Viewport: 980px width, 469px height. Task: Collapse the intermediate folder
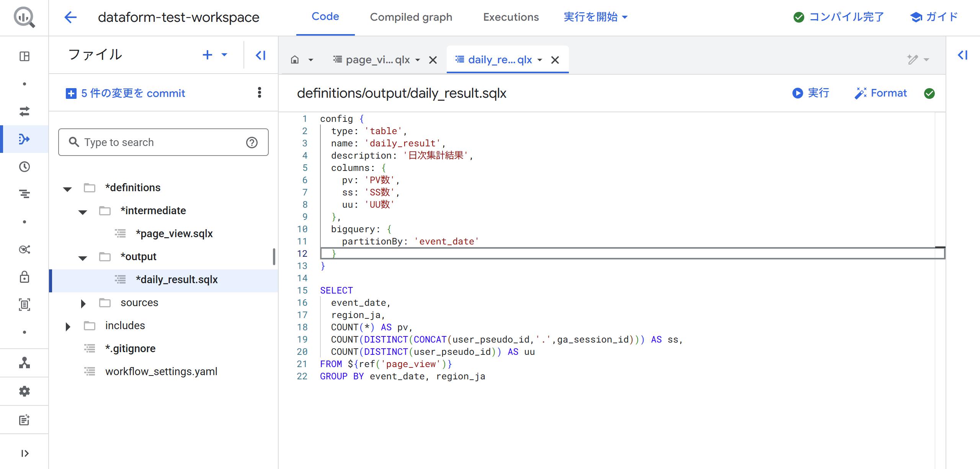coord(83,212)
